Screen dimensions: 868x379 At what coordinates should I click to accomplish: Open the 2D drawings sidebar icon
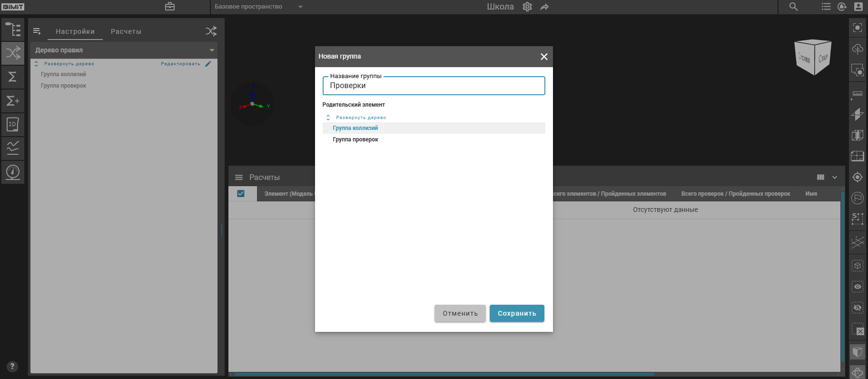tap(13, 124)
